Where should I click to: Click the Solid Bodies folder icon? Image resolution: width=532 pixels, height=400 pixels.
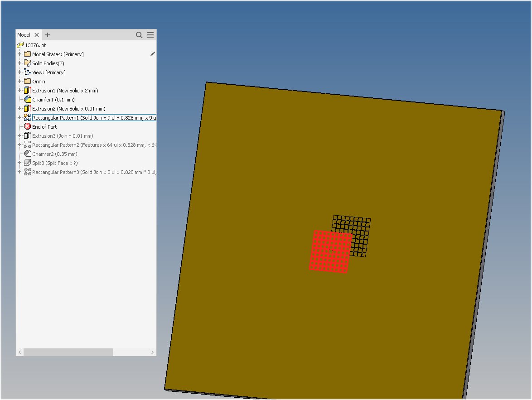pyautogui.click(x=27, y=63)
